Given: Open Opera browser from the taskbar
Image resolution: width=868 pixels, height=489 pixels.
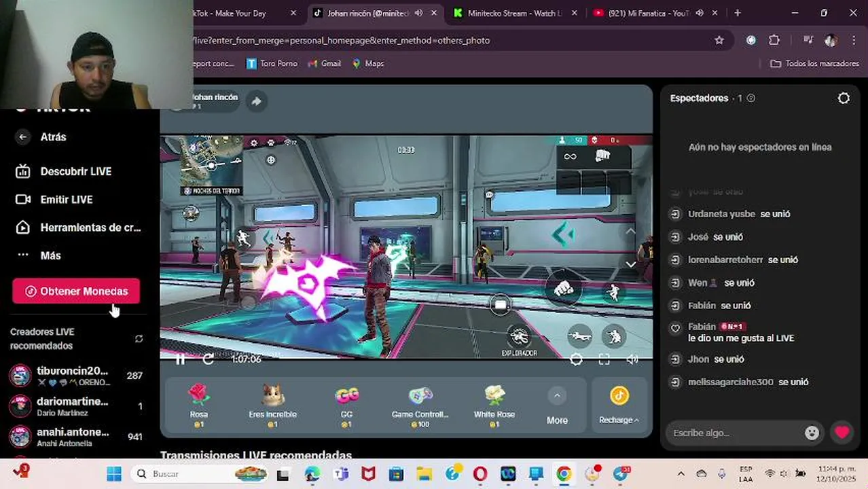Looking at the screenshot, I should 480,474.
